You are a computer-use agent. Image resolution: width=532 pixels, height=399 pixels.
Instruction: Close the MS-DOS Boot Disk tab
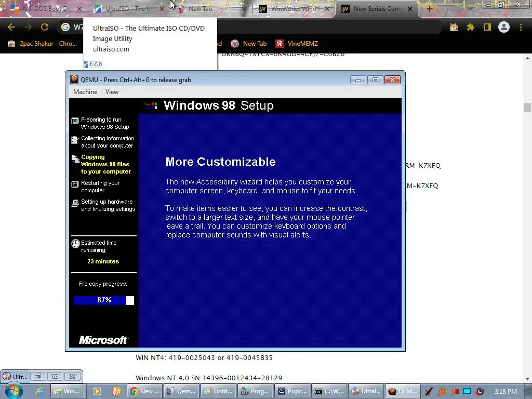(79, 9)
